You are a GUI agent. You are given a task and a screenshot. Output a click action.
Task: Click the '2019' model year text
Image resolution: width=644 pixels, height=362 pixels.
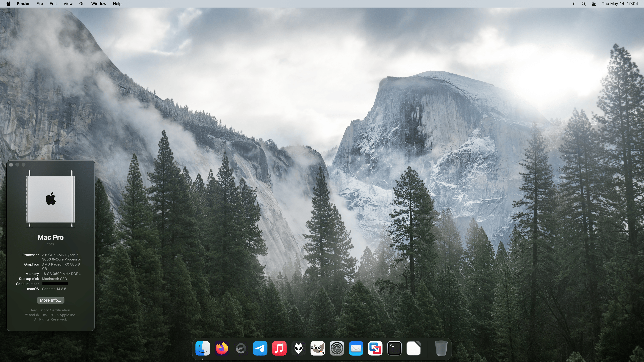(x=50, y=244)
